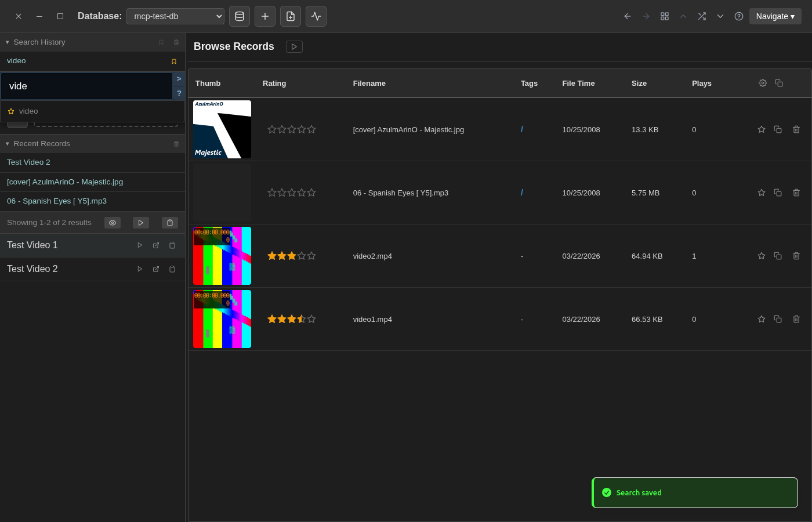This screenshot has width=812, height=522.
Task: Star the video2.mp4 record as favorite
Action: [762, 256]
